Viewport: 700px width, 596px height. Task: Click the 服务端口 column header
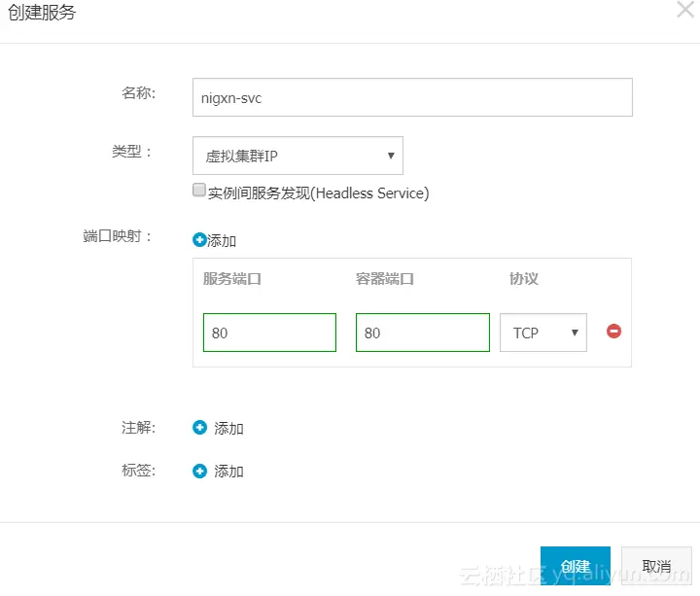(232, 279)
